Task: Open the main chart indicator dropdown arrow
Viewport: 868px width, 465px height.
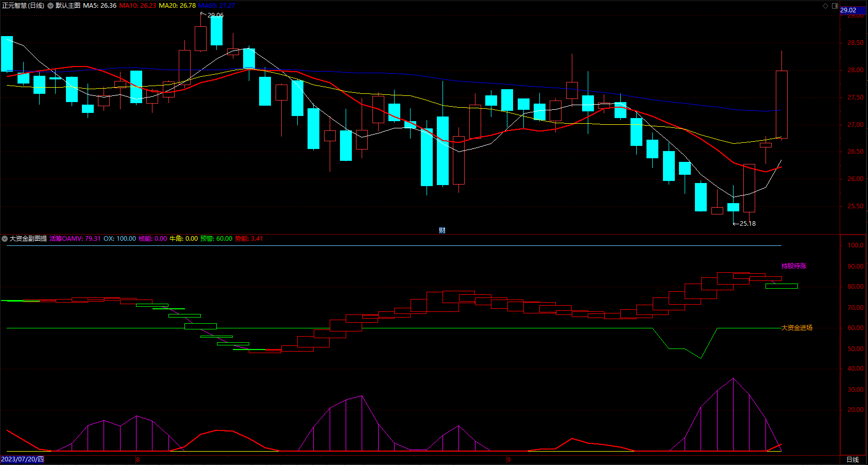Action: [50, 6]
